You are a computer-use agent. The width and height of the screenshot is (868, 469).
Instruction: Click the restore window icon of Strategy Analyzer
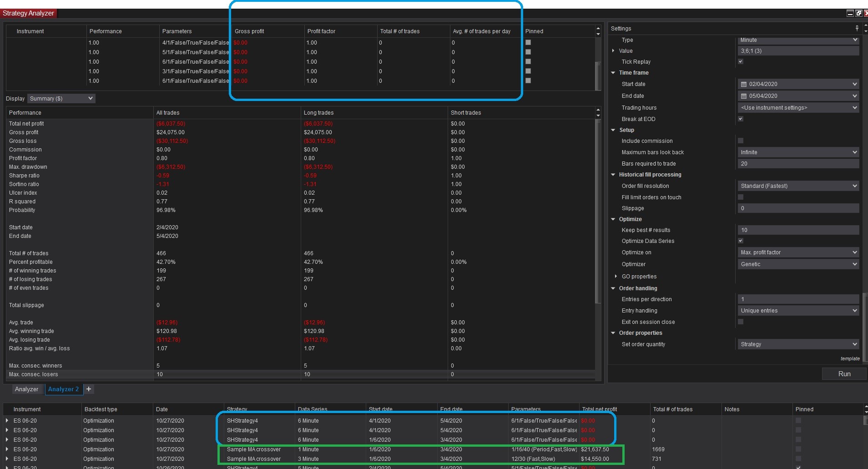pos(858,13)
